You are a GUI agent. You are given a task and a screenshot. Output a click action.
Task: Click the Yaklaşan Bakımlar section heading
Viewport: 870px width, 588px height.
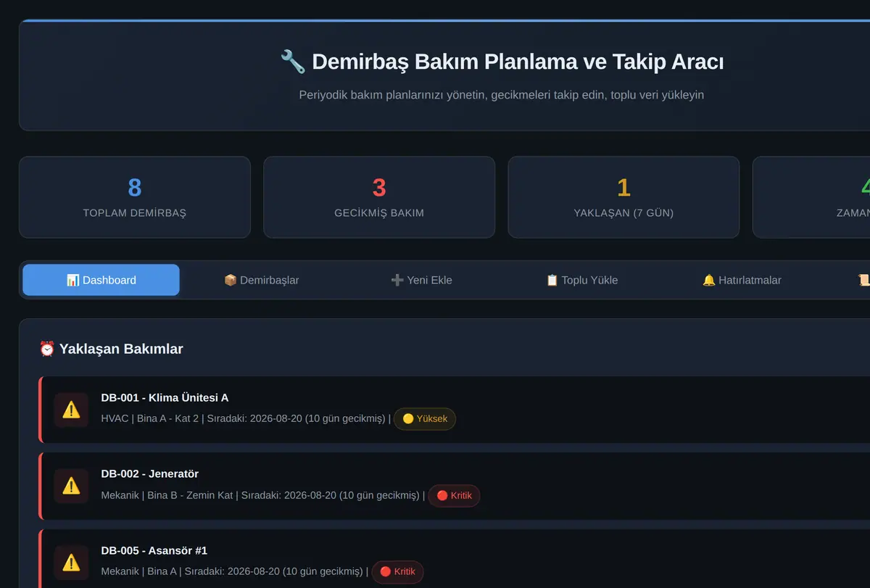(x=111, y=349)
